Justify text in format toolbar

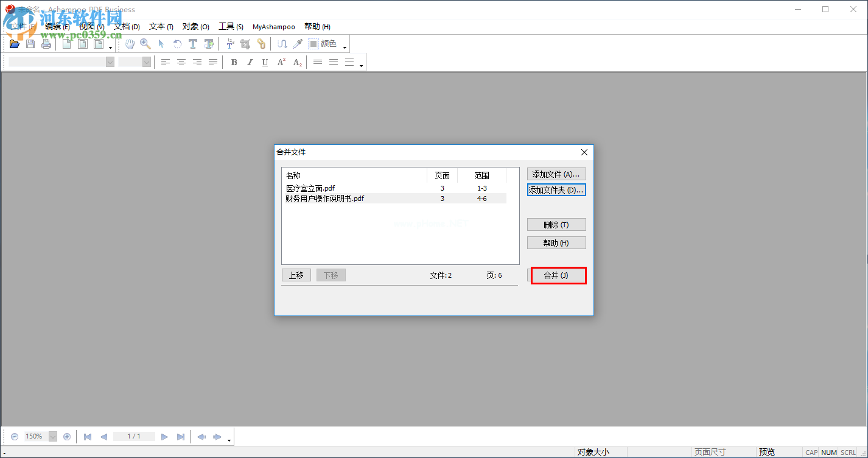213,62
